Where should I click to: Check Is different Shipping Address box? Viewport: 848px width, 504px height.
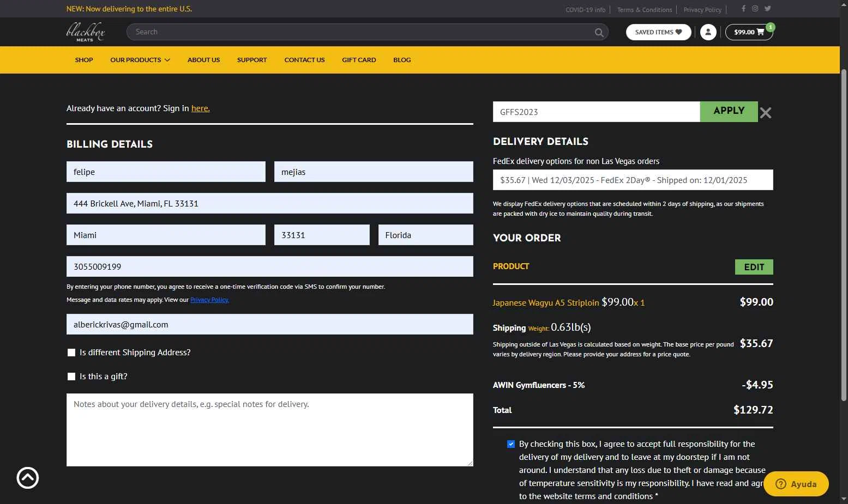click(71, 353)
